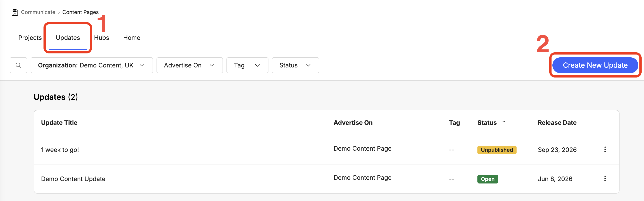Screen dimensions: 644x201
Task: Click the search magnifier icon
Action: click(18, 65)
